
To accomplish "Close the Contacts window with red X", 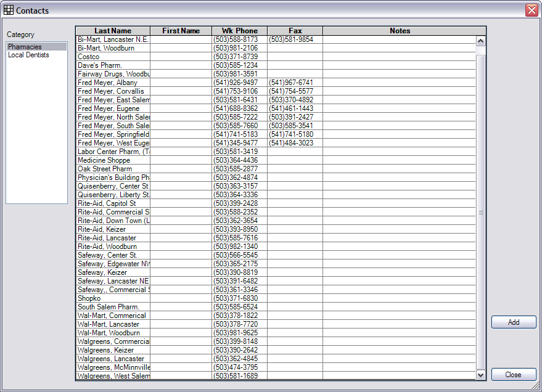I will point(532,10).
